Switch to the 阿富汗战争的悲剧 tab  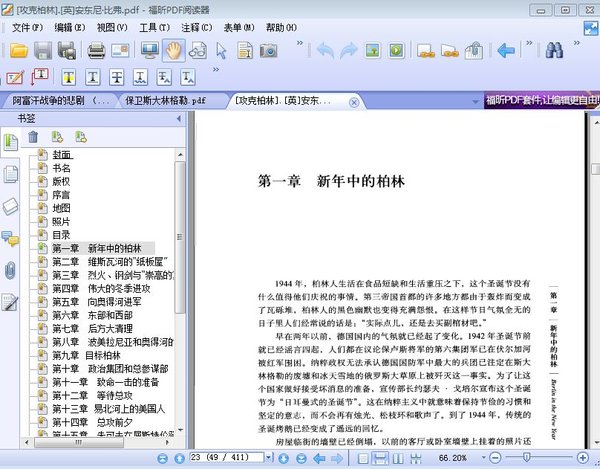pyautogui.click(x=60, y=101)
